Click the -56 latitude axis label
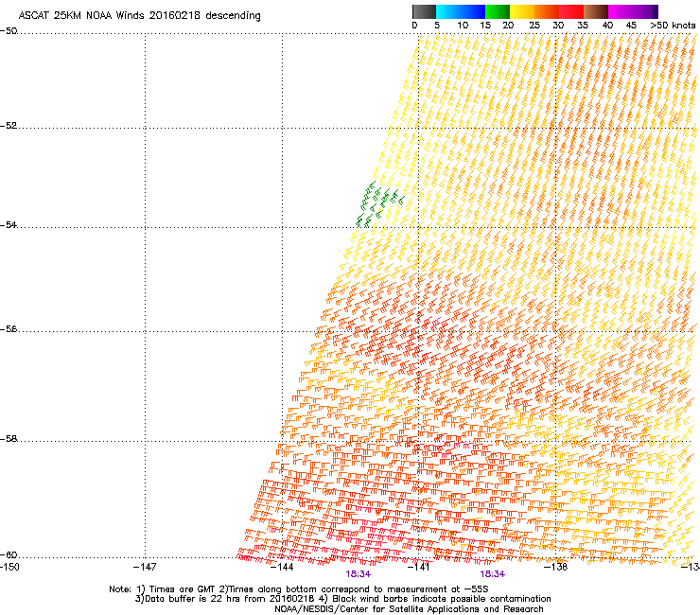The height and width of the screenshot is (615, 700). point(9,329)
